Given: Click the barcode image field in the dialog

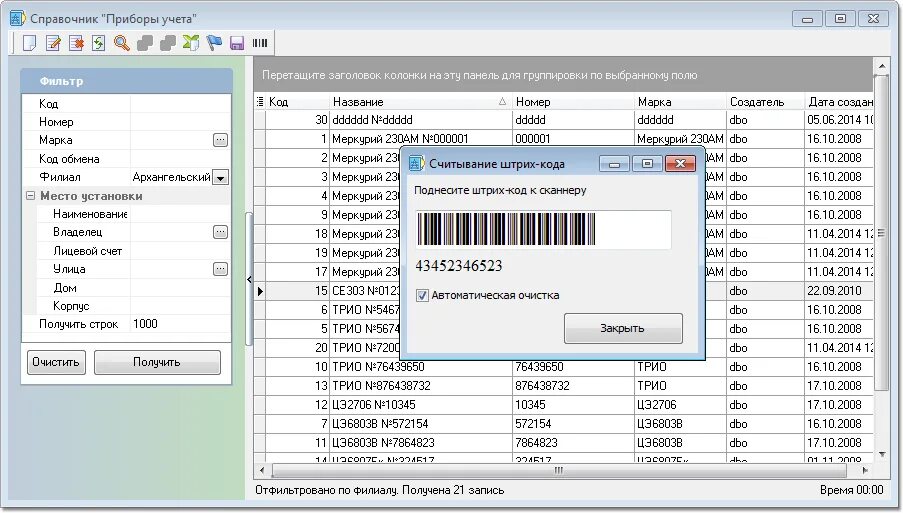Looking at the screenshot, I should (x=543, y=229).
